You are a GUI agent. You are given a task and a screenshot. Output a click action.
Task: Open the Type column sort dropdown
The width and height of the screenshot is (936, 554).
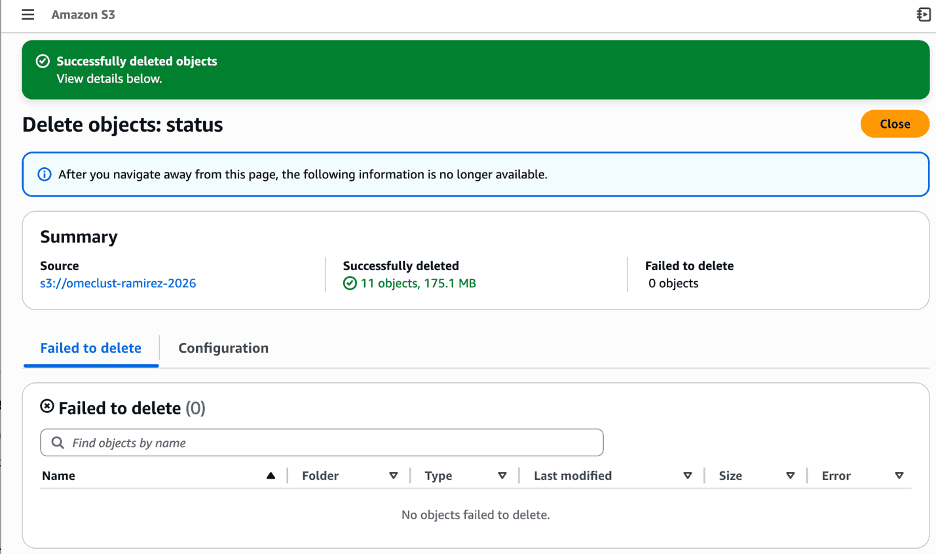click(x=502, y=476)
